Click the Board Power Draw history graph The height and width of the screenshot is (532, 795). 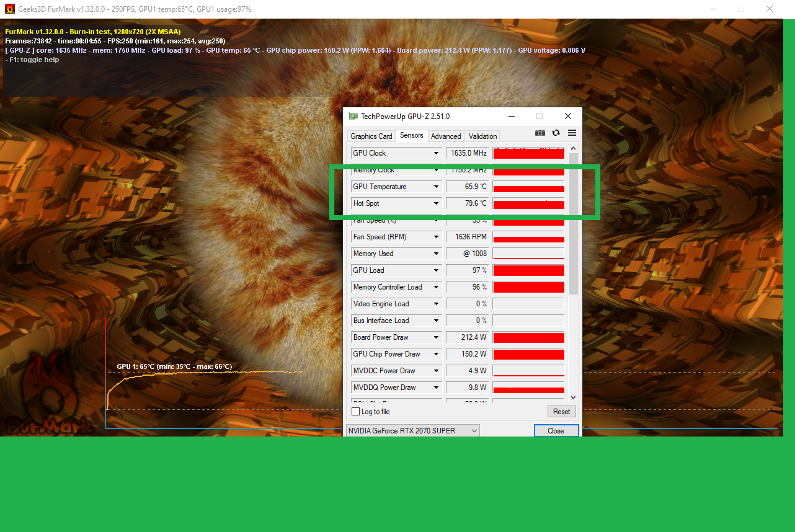pos(529,337)
